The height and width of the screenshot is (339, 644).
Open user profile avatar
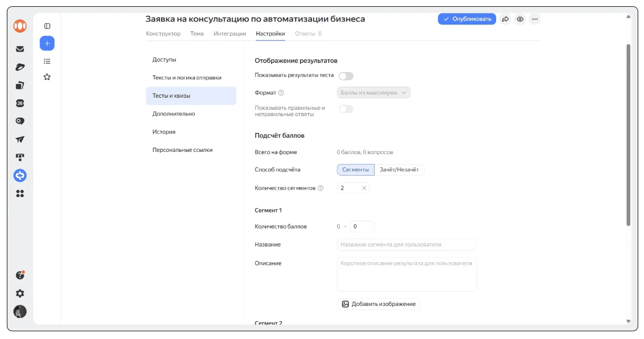(20, 311)
